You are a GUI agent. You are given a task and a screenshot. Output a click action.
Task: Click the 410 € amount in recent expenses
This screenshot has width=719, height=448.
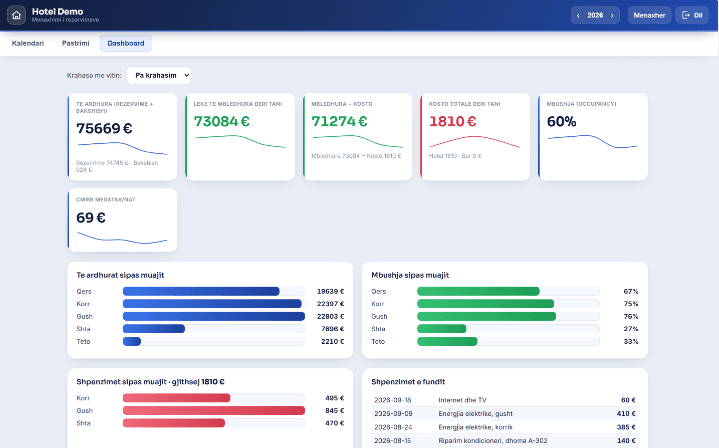[x=626, y=414]
